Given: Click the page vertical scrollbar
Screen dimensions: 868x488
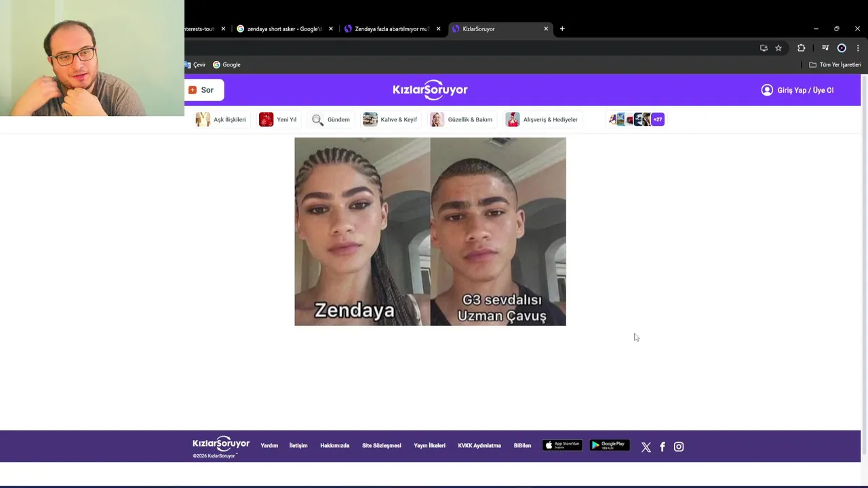Looking at the screenshot, I should click(864, 264).
